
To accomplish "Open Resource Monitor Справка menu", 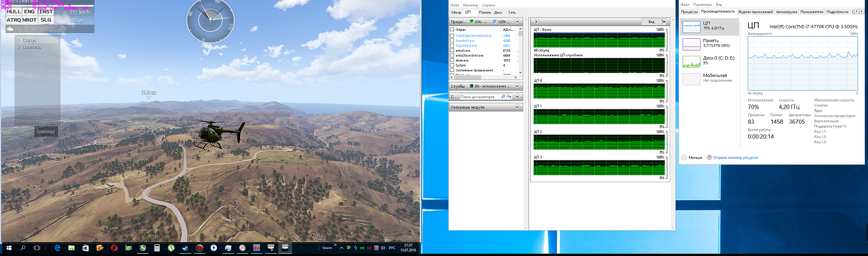I will [488, 5].
